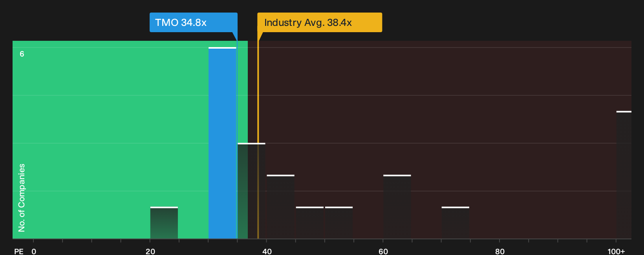Select the histogram bar at PE 50-55
Screen dimensions: 644x255
[339, 223]
